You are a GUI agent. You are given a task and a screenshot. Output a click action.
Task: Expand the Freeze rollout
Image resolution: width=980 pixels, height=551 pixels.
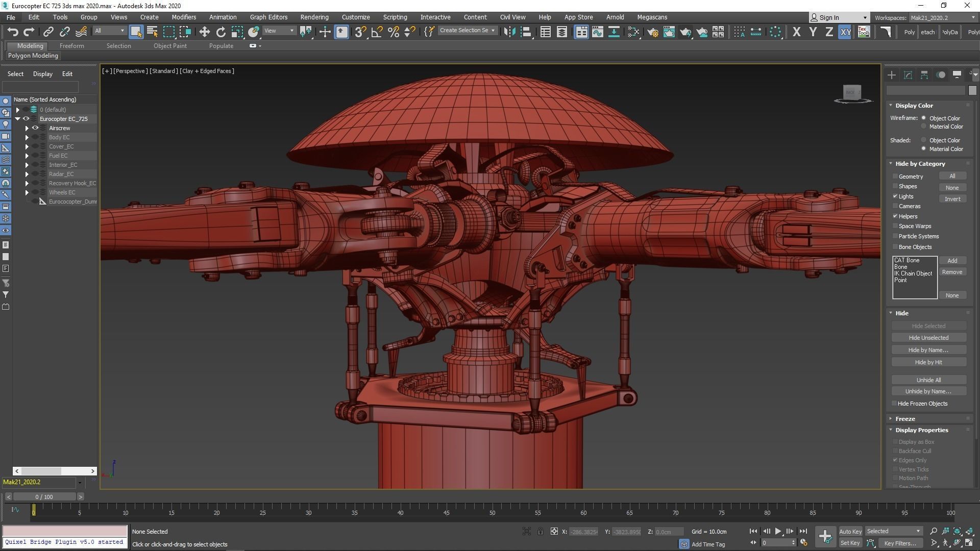tap(905, 418)
